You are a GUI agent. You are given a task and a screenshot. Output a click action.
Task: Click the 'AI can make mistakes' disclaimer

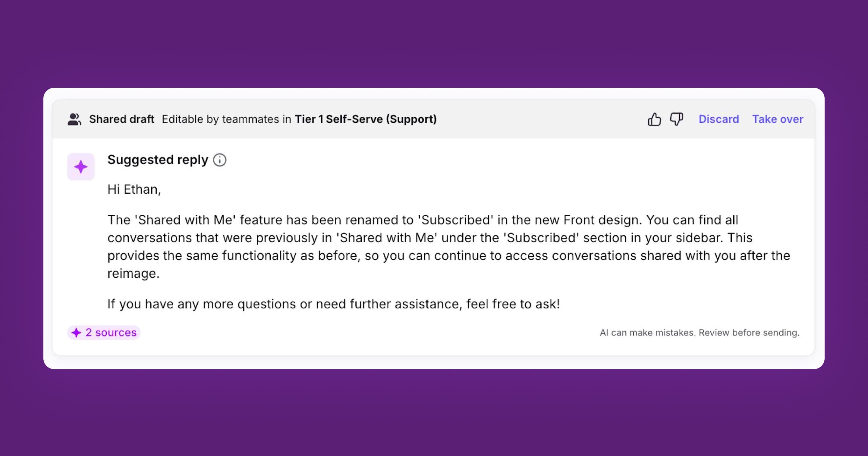[x=700, y=333]
